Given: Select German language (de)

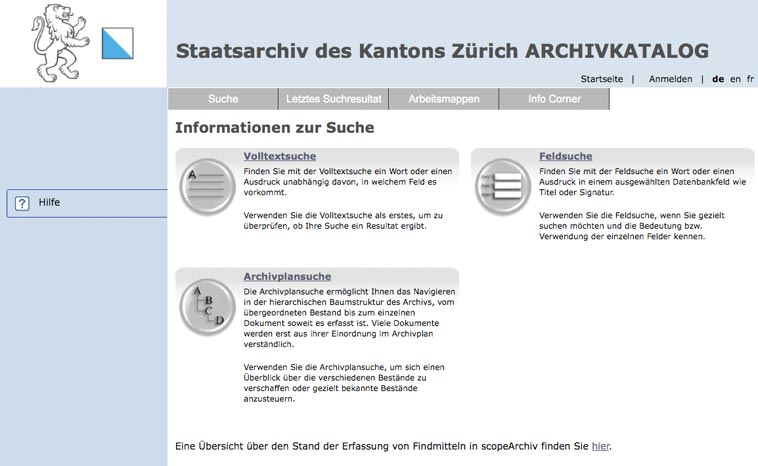Looking at the screenshot, I should click(718, 79).
